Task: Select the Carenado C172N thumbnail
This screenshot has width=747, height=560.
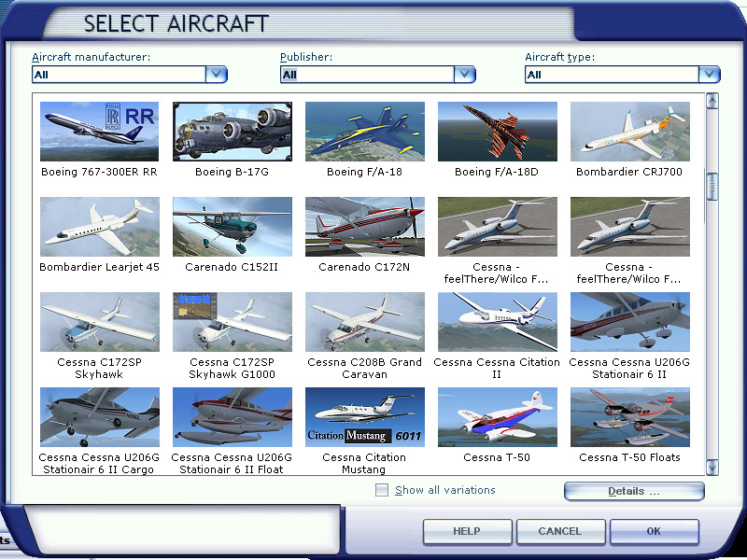Action: [364, 227]
